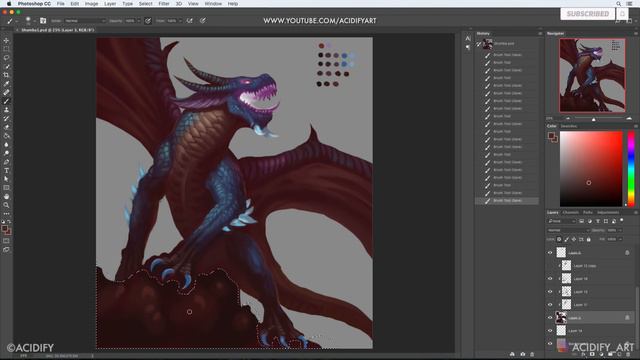Select the Dodge tool

click(x=6, y=153)
